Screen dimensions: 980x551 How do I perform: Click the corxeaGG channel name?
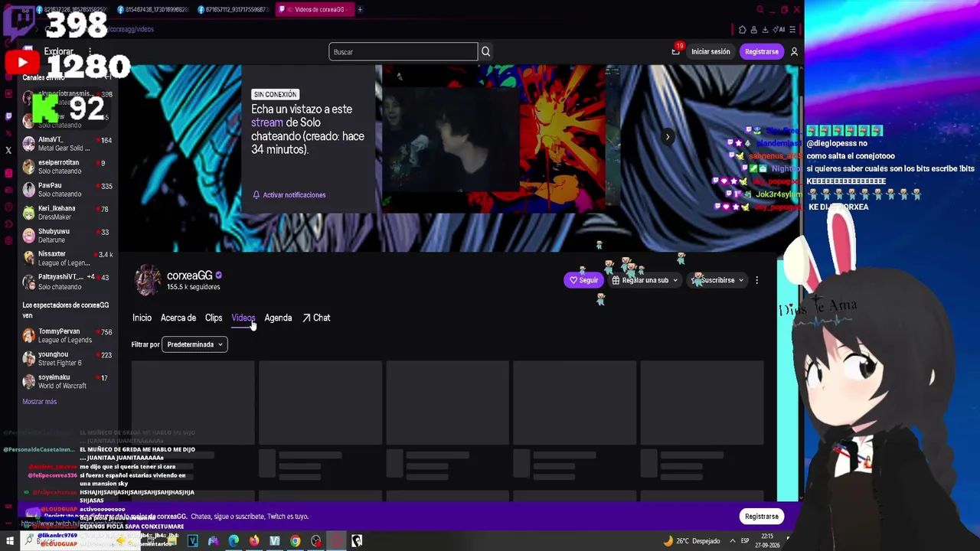pyautogui.click(x=189, y=275)
